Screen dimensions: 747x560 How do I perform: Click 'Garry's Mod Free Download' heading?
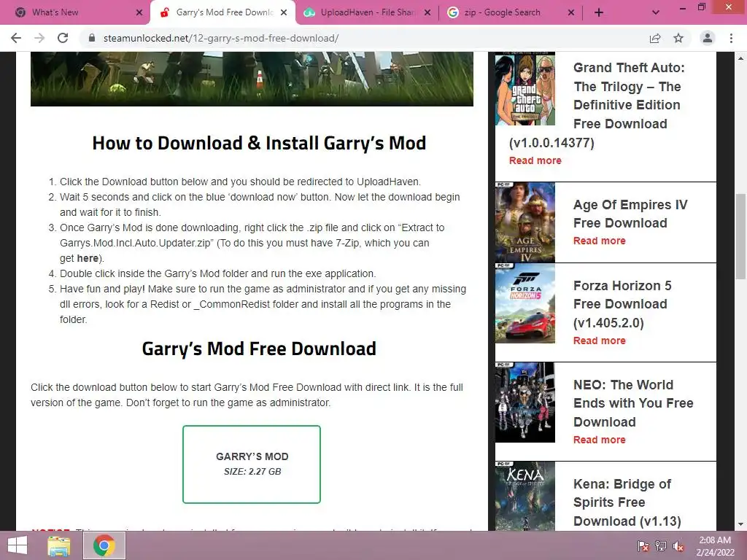tap(259, 349)
